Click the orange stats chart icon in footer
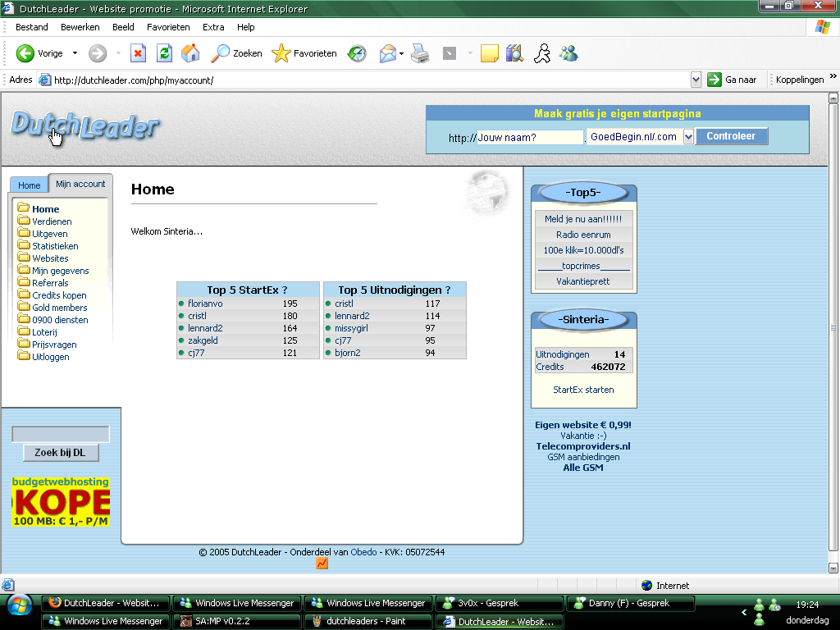Viewport: 840px width, 630px height. pos(322,564)
